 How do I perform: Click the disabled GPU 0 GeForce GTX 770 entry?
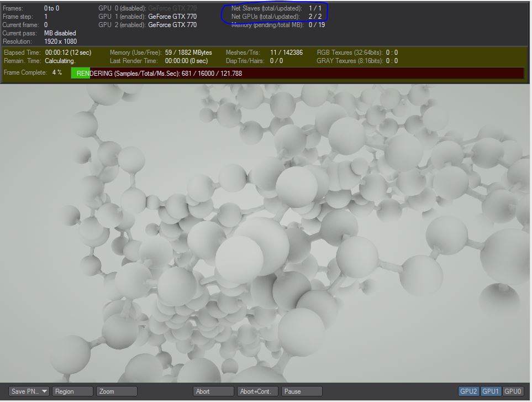coord(148,8)
